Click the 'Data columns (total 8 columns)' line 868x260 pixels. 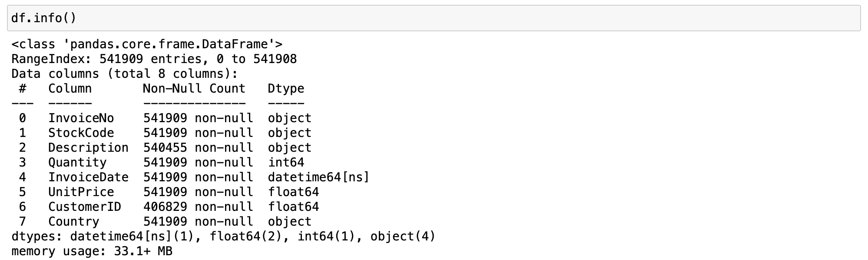pyautogui.click(x=125, y=74)
